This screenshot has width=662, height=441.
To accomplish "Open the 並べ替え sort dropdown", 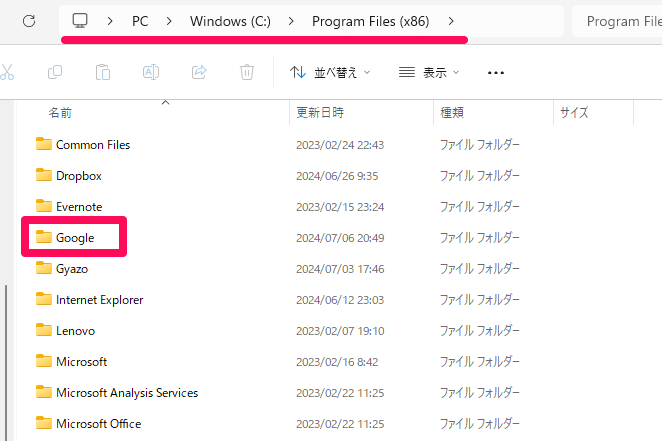I will [x=330, y=73].
